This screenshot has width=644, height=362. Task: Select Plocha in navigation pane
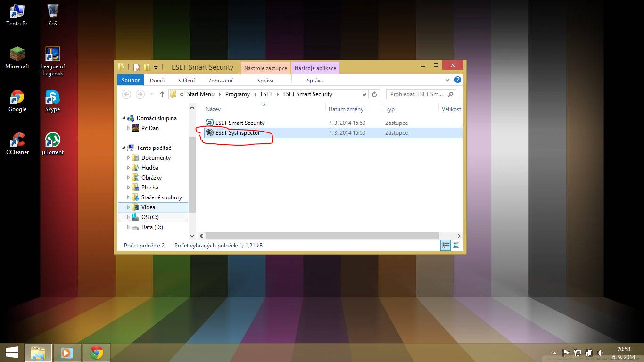tap(149, 188)
